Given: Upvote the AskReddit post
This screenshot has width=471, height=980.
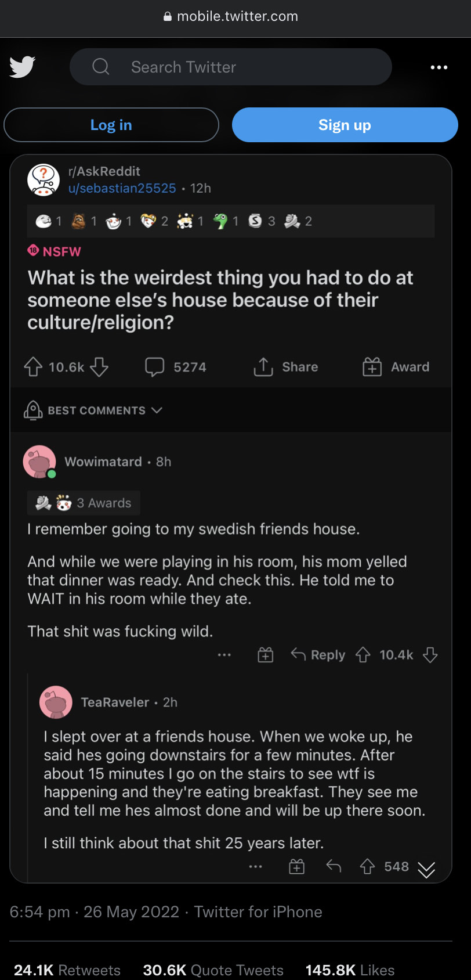Looking at the screenshot, I should pos(33,367).
